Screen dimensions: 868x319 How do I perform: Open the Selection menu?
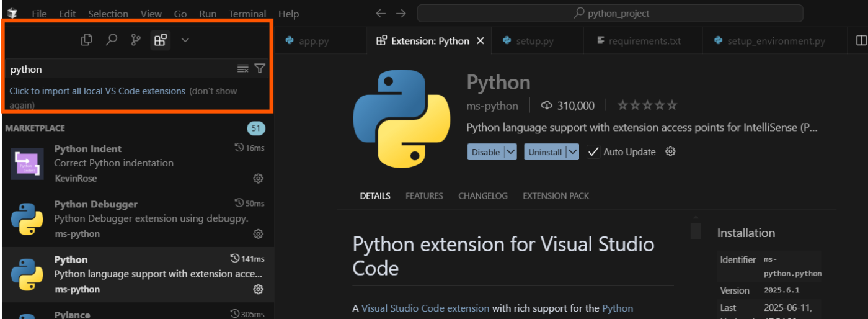pos(108,14)
